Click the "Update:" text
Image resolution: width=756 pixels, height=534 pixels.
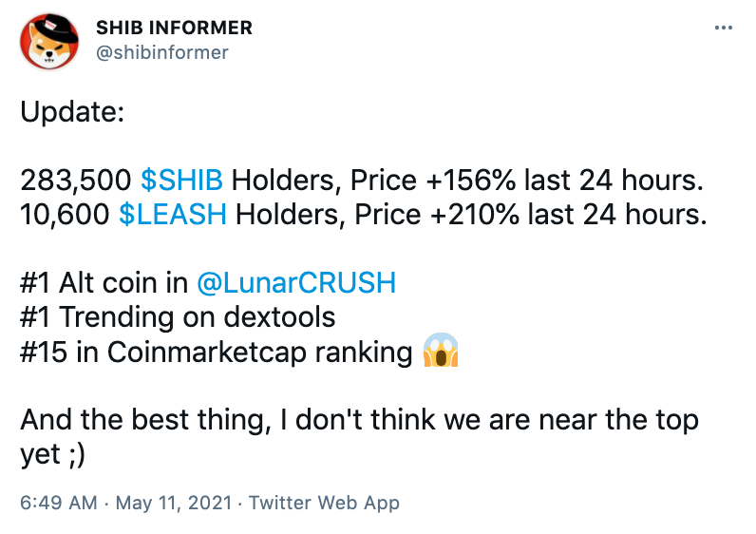click(71, 113)
